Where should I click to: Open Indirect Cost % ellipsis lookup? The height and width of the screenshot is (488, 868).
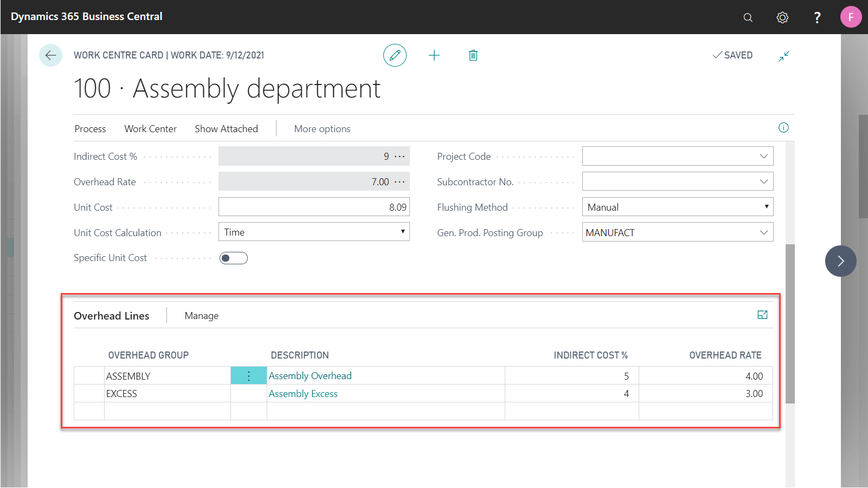click(400, 157)
